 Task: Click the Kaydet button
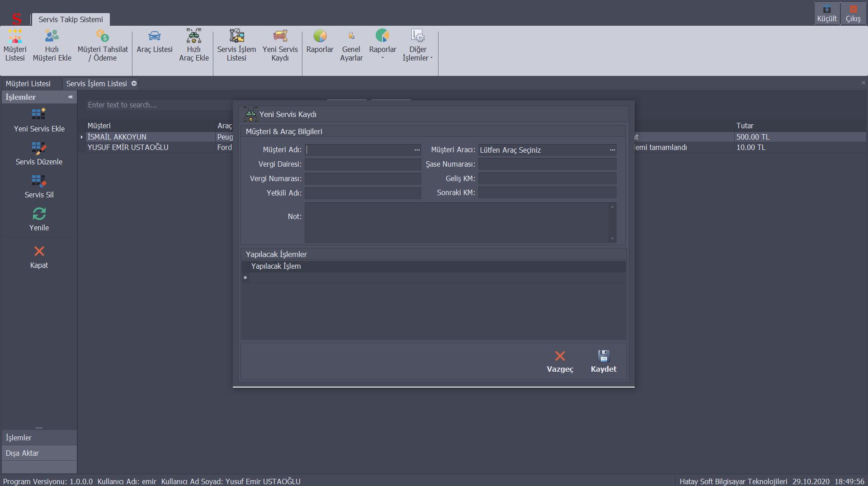[x=603, y=361]
